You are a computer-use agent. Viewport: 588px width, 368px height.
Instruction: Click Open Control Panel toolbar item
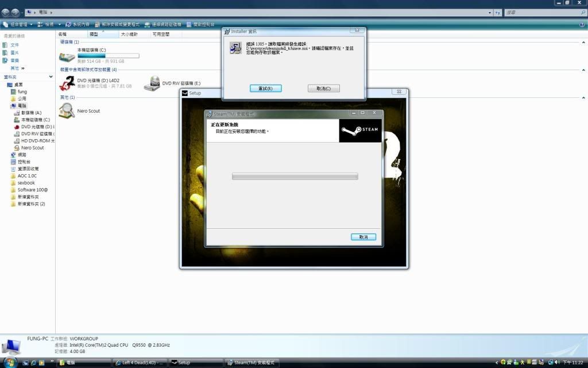point(200,24)
